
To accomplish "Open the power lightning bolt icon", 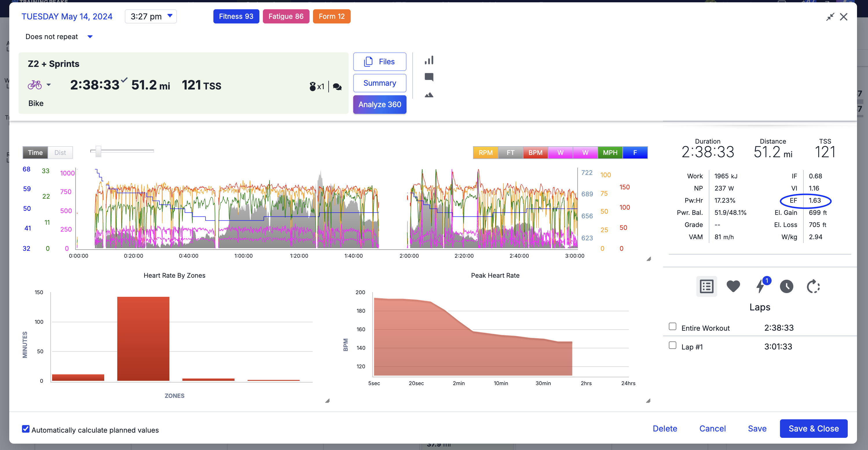I will pyautogui.click(x=760, y=286).
